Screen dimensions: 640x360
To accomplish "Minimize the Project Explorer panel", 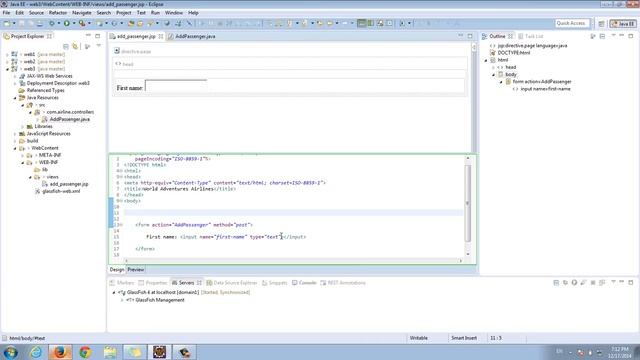I will tap(88, 36).
